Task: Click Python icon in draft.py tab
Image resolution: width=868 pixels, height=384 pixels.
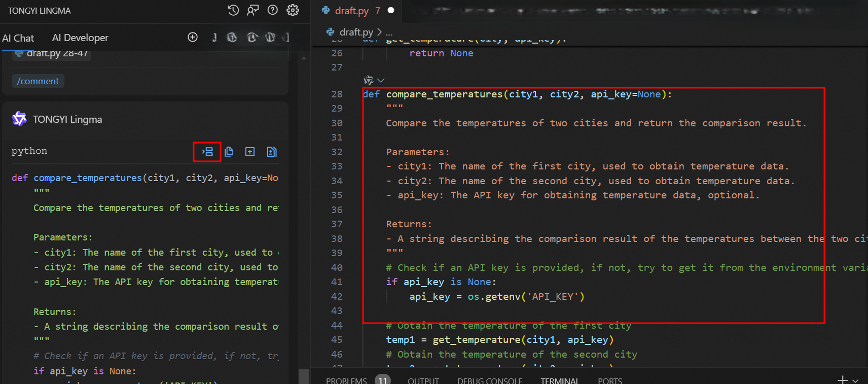Action: tap(326, 10)
